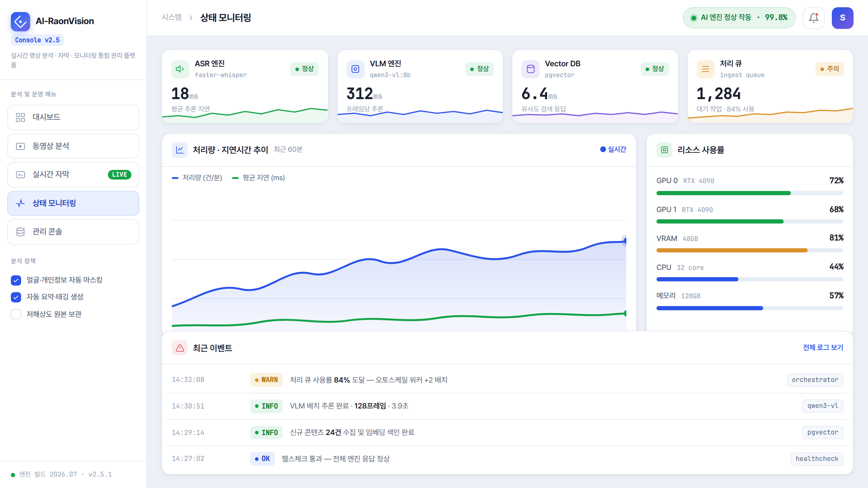Click the breadcrumb chevron after 시스템
868x488 pixels.
pos(191,17)
